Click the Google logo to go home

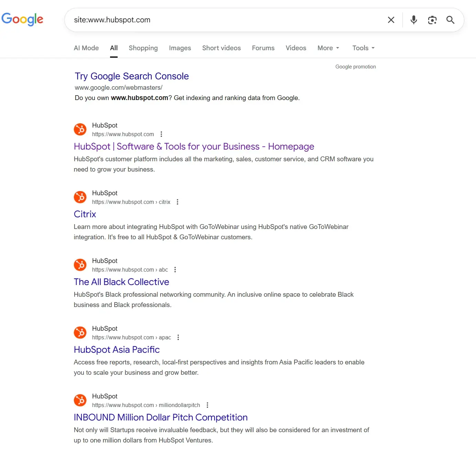point(22,19)
